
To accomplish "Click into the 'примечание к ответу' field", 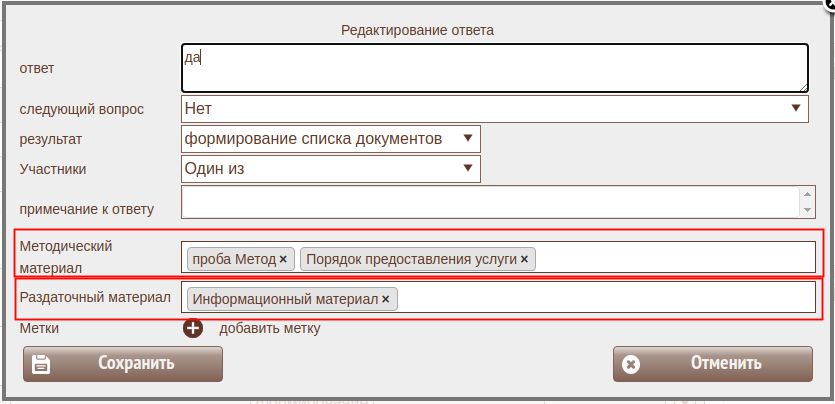I will pos(489,203).
